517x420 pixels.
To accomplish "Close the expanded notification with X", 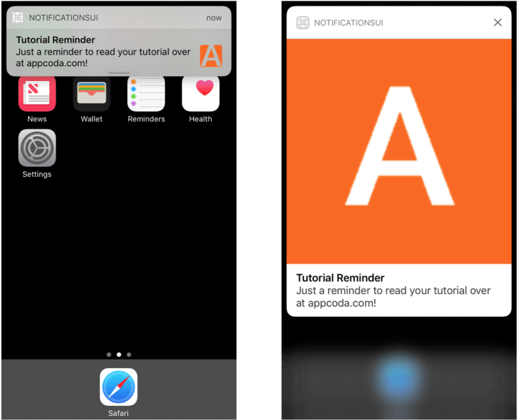I will [498, 23].
